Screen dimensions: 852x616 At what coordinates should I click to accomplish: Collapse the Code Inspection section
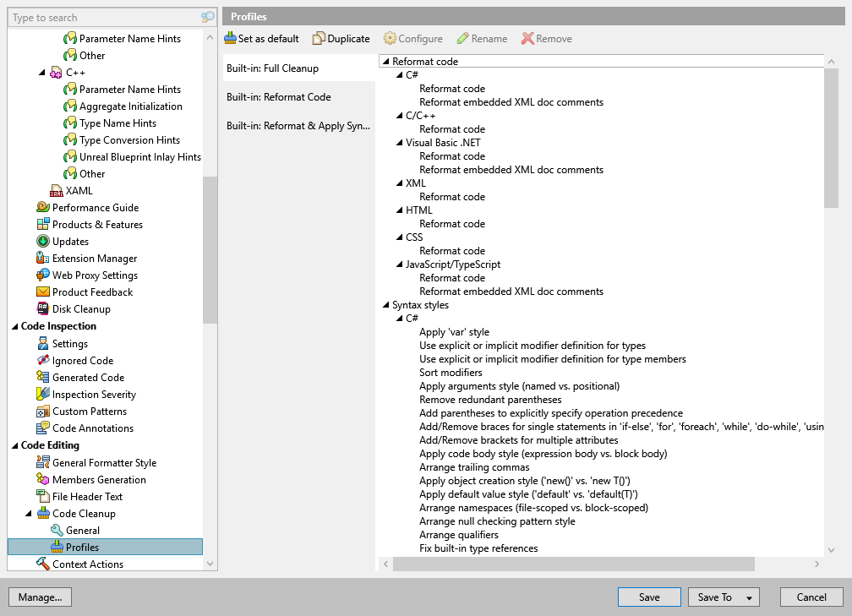coord(14,325)
